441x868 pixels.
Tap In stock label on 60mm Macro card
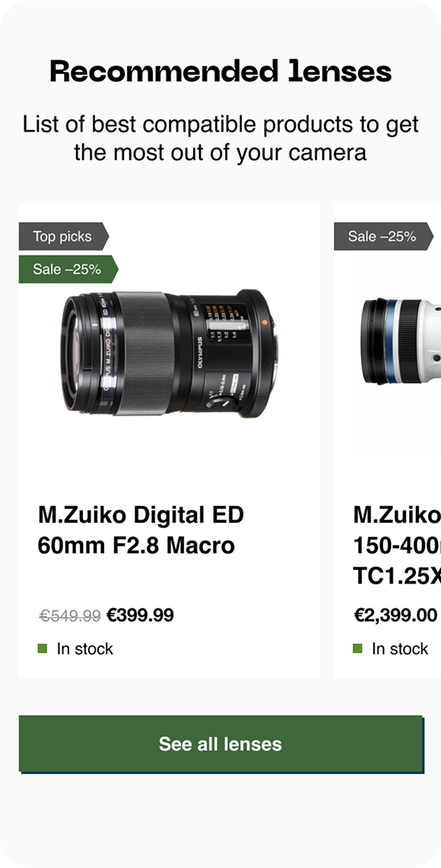coord(84,649)
